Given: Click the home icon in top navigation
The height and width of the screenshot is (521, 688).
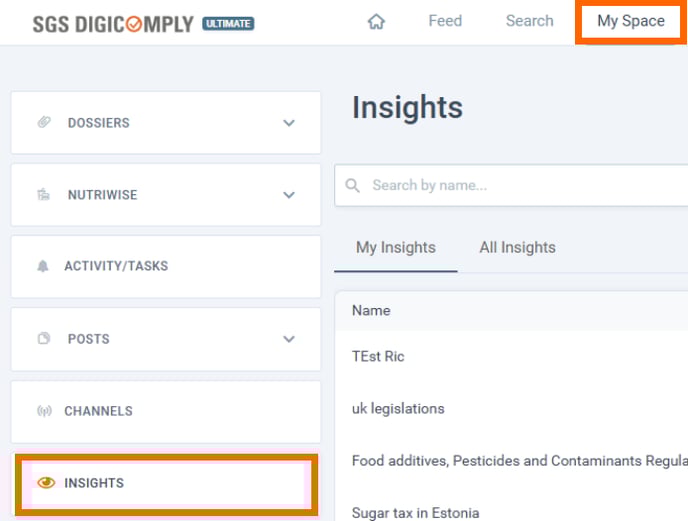Looking at the screenshot, I should point(376,22).
